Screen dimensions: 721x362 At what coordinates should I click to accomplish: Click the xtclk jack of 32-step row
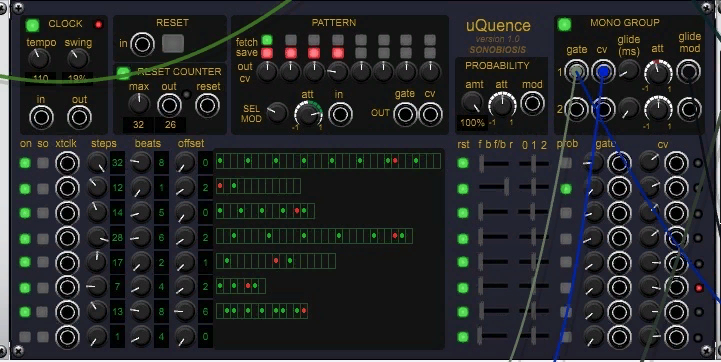pyautogui.click(x=67, y=163)
